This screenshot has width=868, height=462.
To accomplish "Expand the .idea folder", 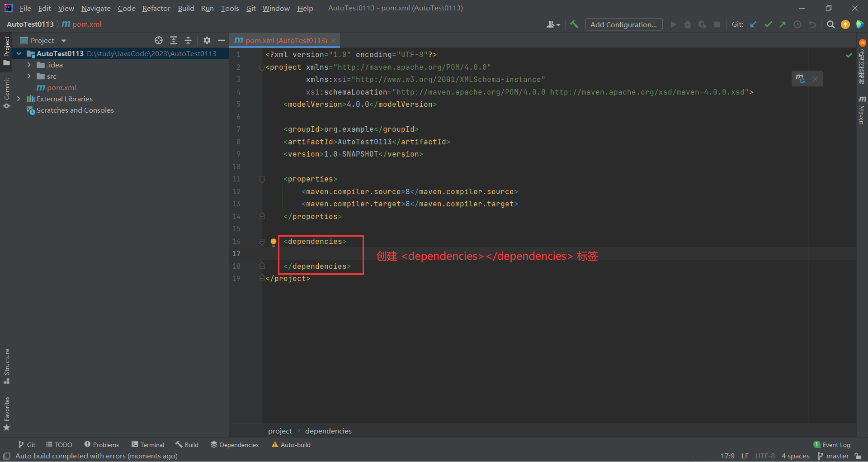I will click(x=29, y=65).
